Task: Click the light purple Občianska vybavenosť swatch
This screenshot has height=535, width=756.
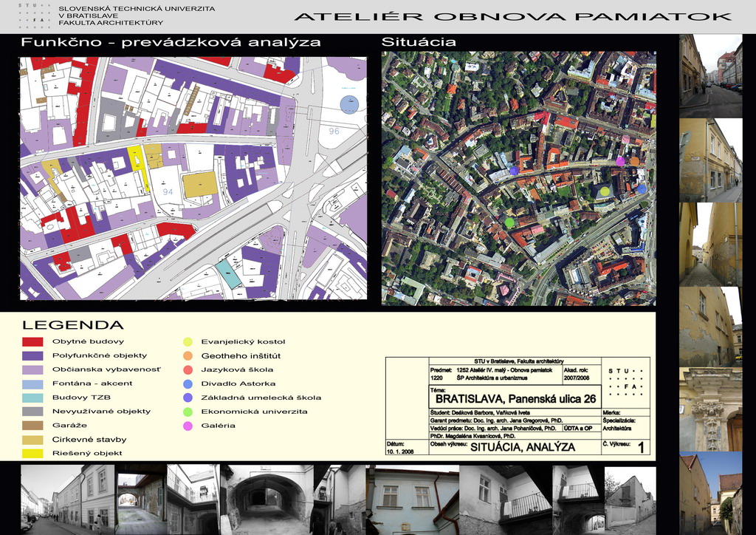Action: tap(32, 369)
